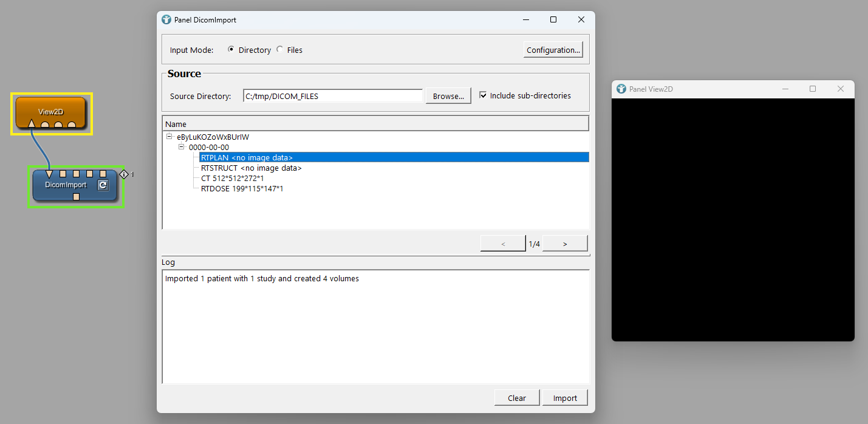Click the triangle output connector on DicomImport
Viewport: 868px width, 424px height.
[49, 174]
